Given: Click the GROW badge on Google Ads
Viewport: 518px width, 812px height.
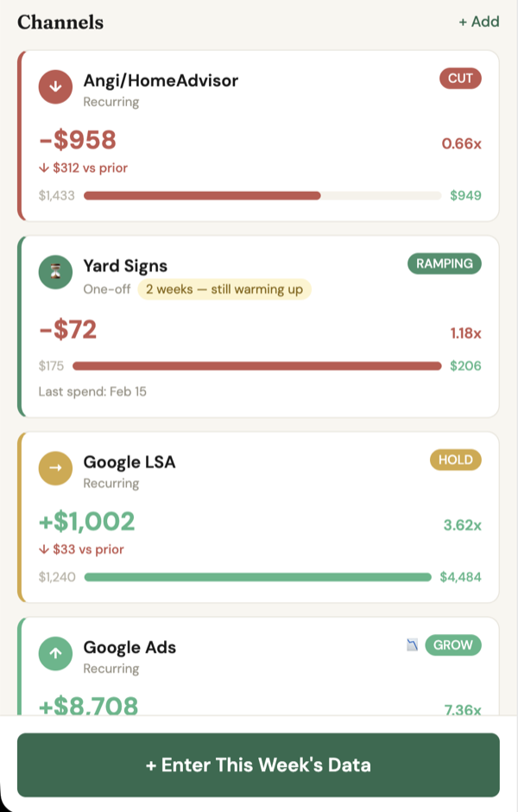Looking at the screenshot, I should (x=453, y=645).
